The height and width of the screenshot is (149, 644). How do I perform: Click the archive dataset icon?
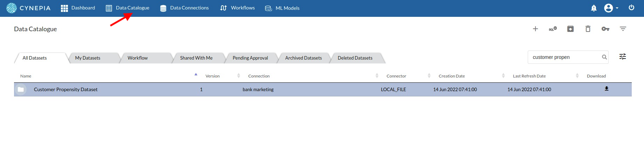[x=570, y=29]
